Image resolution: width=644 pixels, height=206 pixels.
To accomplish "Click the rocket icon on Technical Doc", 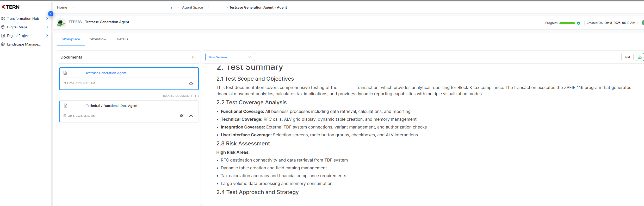I will [182, 115].
